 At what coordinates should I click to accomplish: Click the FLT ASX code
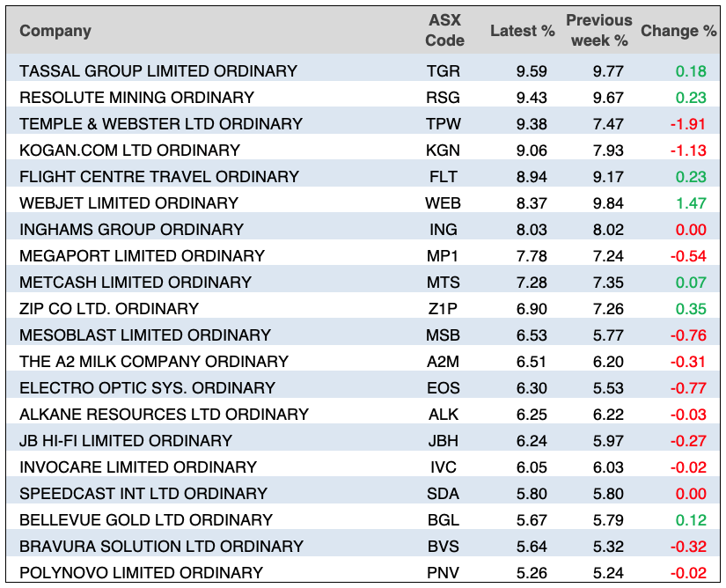click(444, 177)
